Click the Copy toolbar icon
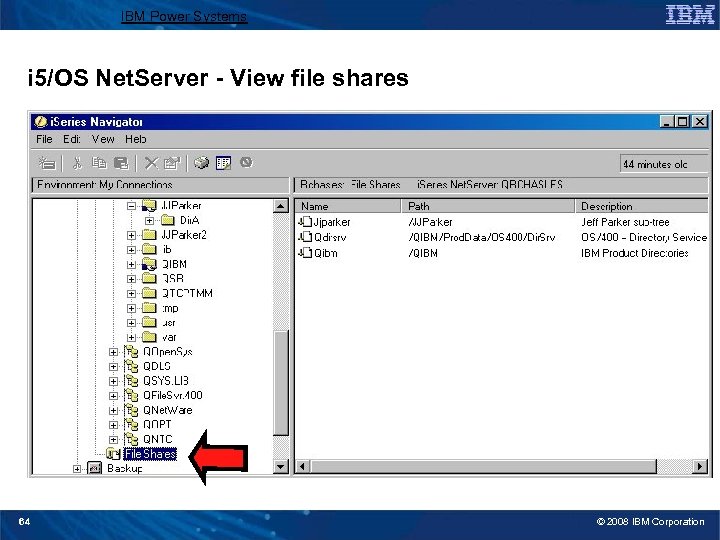This screenshot has height=540, width=720. point(99,163)
